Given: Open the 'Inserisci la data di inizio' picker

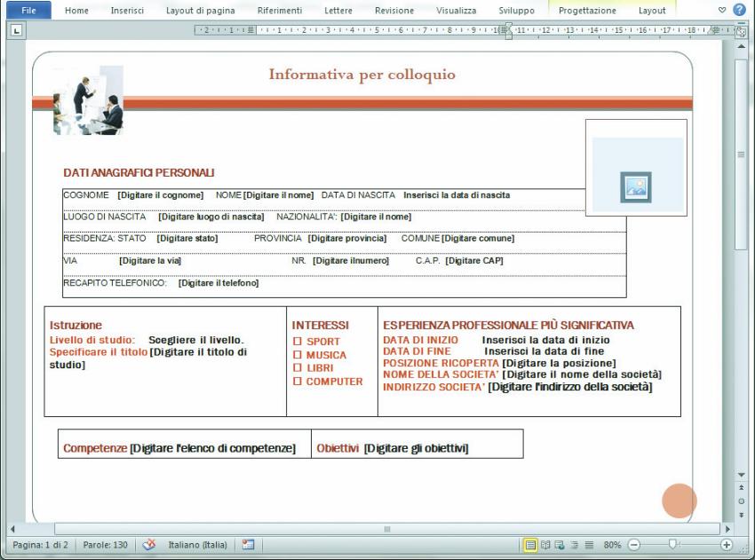Looking at the screenshot, I should [x=545, y=340].
